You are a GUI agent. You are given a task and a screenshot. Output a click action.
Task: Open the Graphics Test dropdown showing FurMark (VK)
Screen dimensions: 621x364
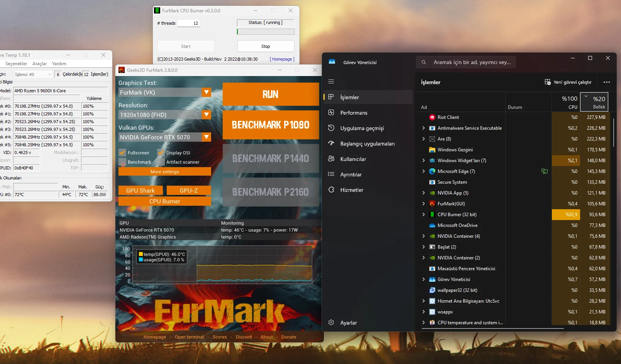point(165,92)
